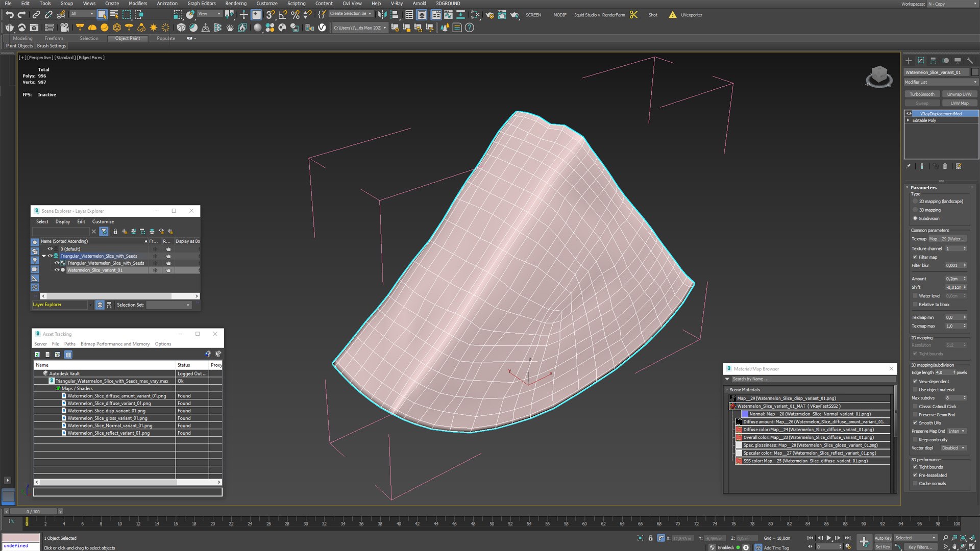Screen dimensions: 980x551
Task: Click the V-Ray logo round icon
Action: coord(322,28)
